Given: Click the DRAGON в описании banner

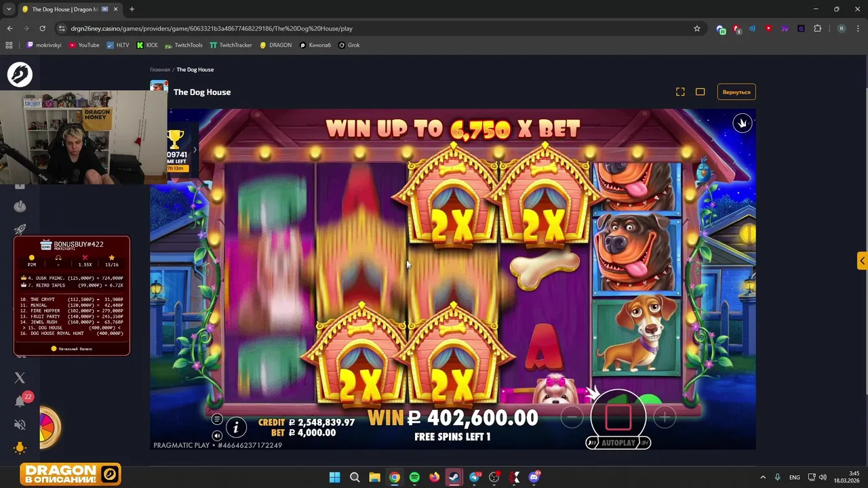Looking at the screenshot, I should (71, 474).
